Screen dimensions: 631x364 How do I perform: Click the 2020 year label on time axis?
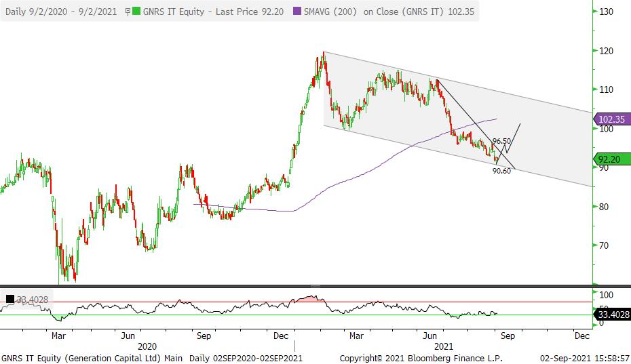click(147, 346)
